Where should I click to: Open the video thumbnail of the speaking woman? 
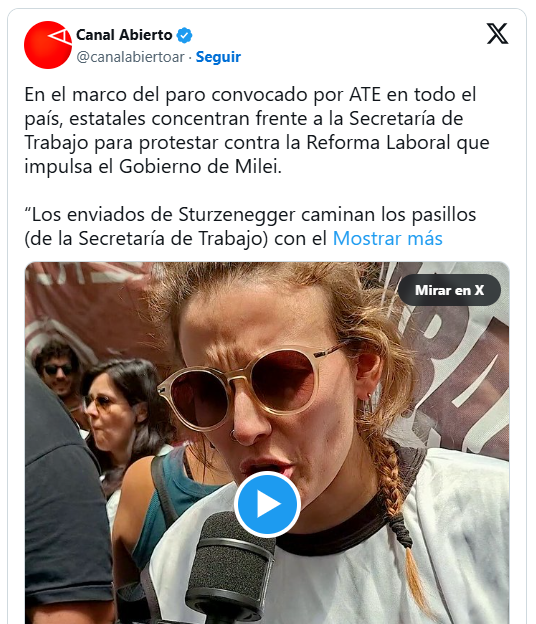267,443
